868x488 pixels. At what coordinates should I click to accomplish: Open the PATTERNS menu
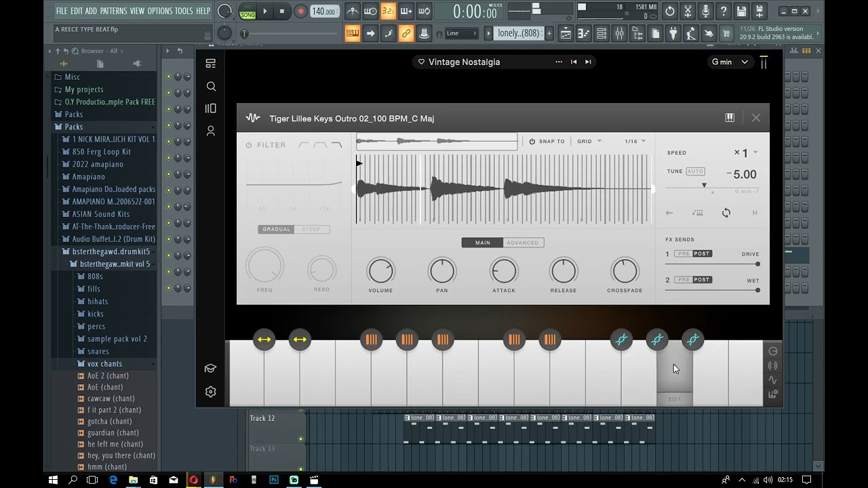[x=113, y=11]
